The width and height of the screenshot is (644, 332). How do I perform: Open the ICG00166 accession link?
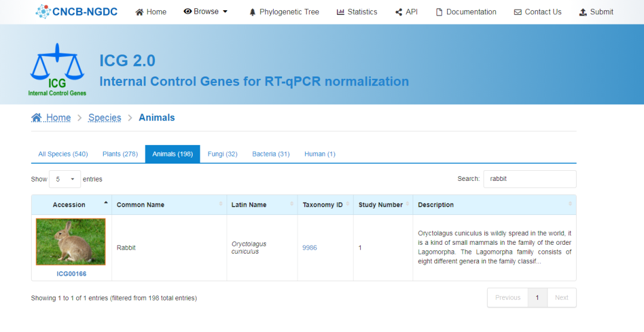pyautogui.click(x=72, y=274)
